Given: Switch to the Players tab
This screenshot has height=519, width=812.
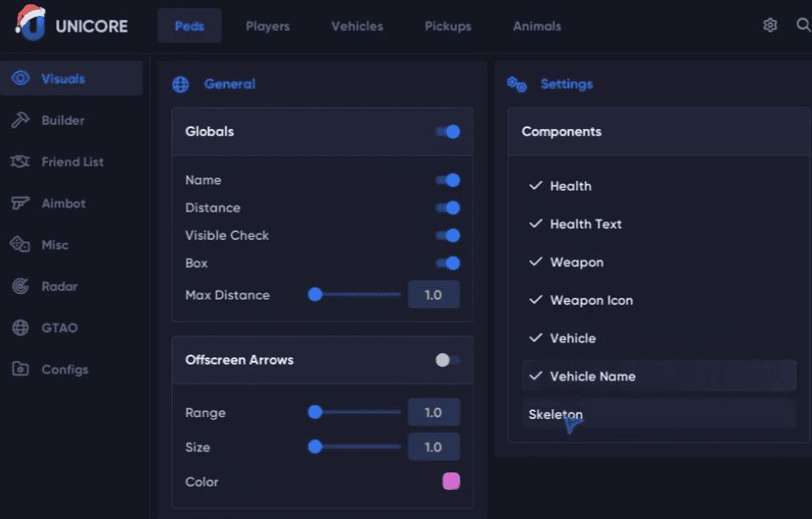Looking at the screenshot, I should tap(268, 25).
